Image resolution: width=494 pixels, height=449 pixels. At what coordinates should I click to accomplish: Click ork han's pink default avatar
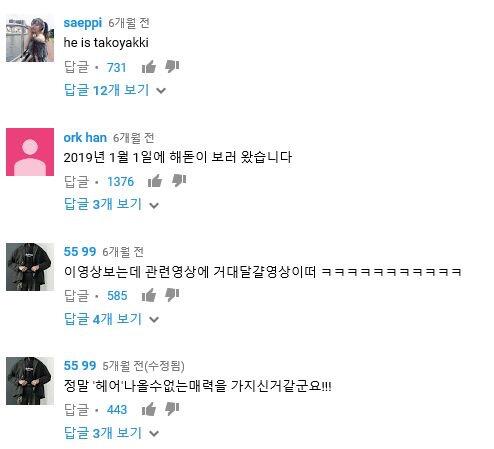pos(30,152)
